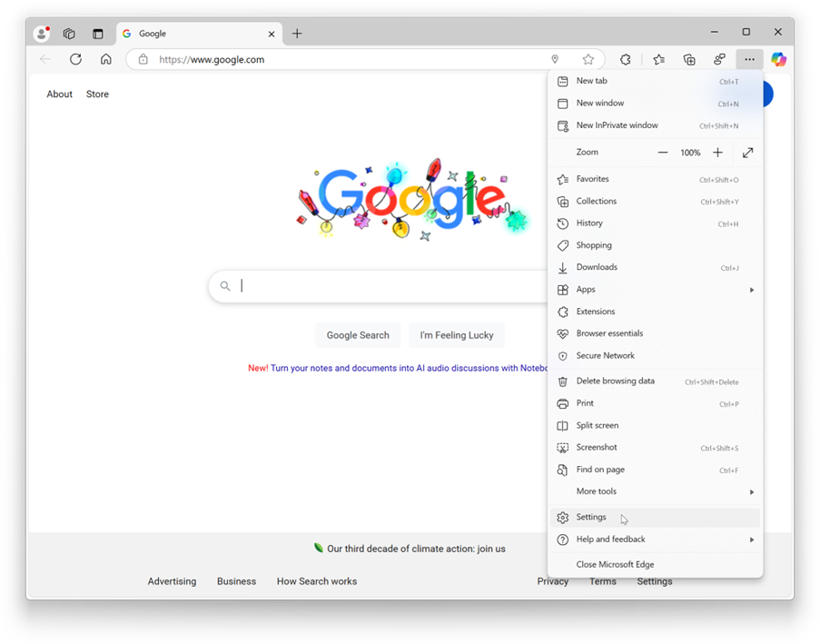Increase zoom with the plus button
This screenshot has width=820, height=644.
click(717, 153)
